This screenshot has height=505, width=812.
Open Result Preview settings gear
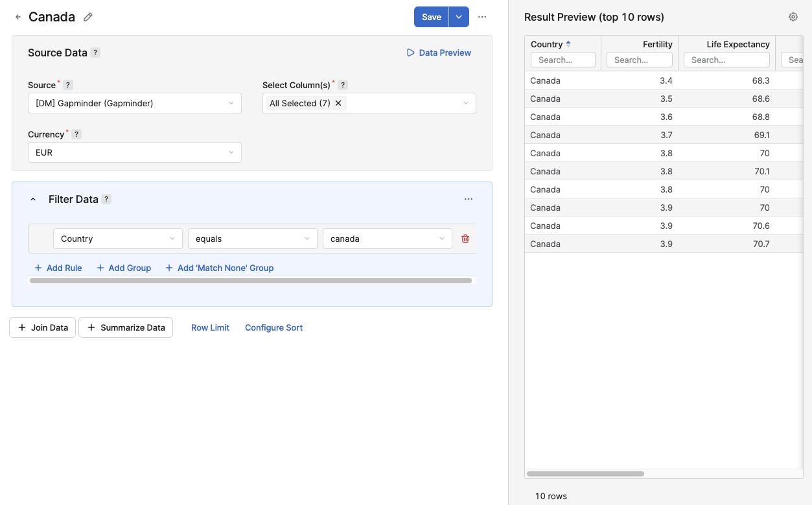pyautogui.click(x=793, y=17)
